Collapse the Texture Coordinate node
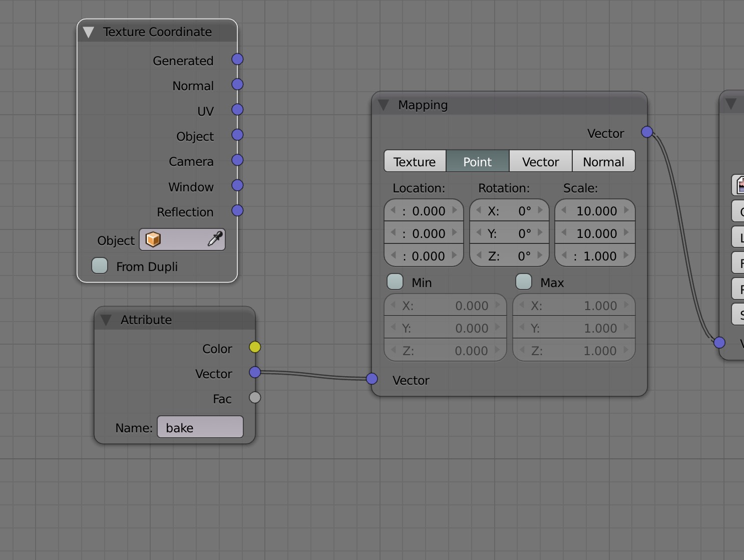The image size is (744, 560). point(89,33)
